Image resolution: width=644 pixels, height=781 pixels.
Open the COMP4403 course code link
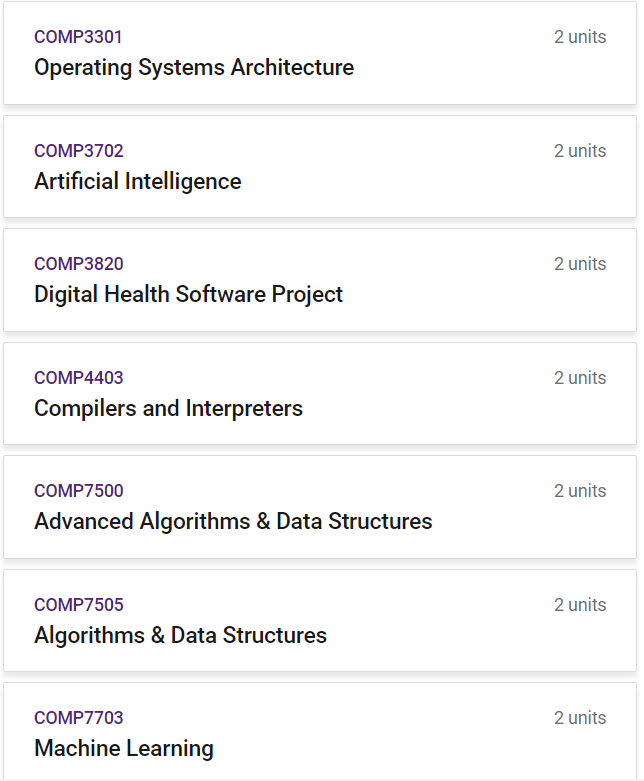point(79,378)
